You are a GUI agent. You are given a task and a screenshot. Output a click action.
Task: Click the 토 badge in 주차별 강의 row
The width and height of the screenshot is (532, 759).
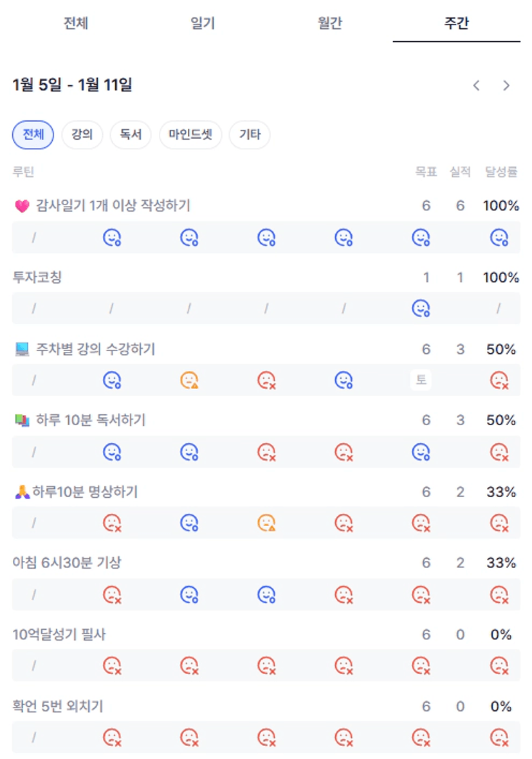pyautogui.click(x=421, y=380)
